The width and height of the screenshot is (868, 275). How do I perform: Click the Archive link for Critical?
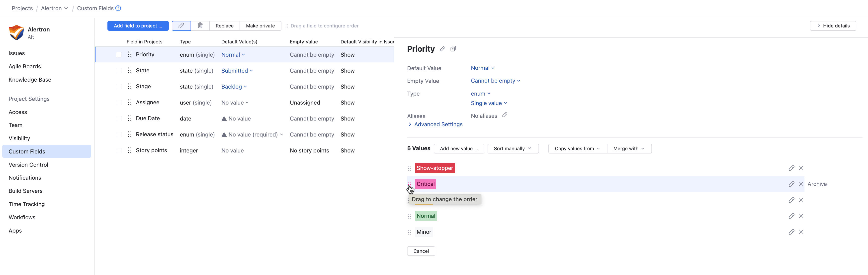pos(817,184)
